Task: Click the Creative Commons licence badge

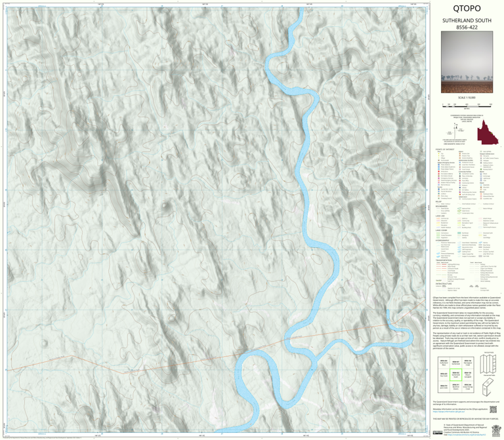Action: [437, 433]
